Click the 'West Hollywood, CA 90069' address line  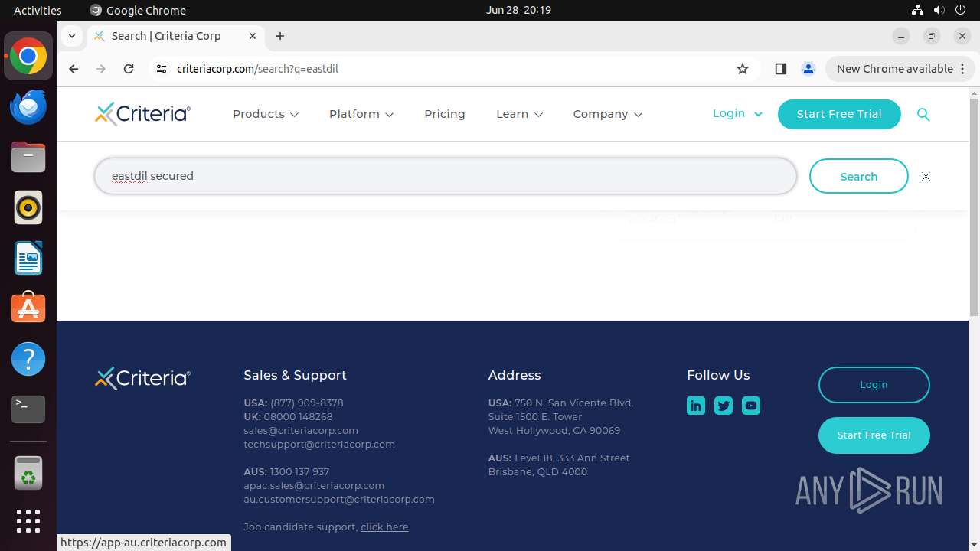[554, 430]
